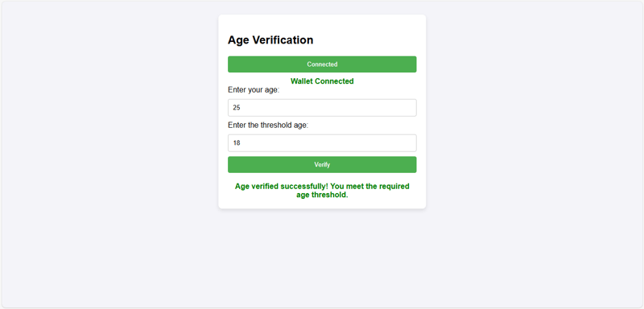The image size is (644, 309).
Task: Place cursor on the value 25
Action: [237, 108]
